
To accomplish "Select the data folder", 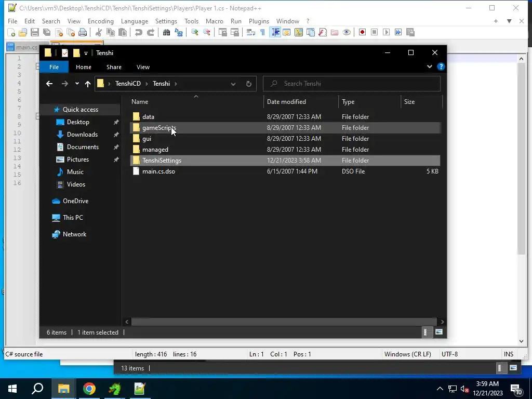I will tap(148, 117).
